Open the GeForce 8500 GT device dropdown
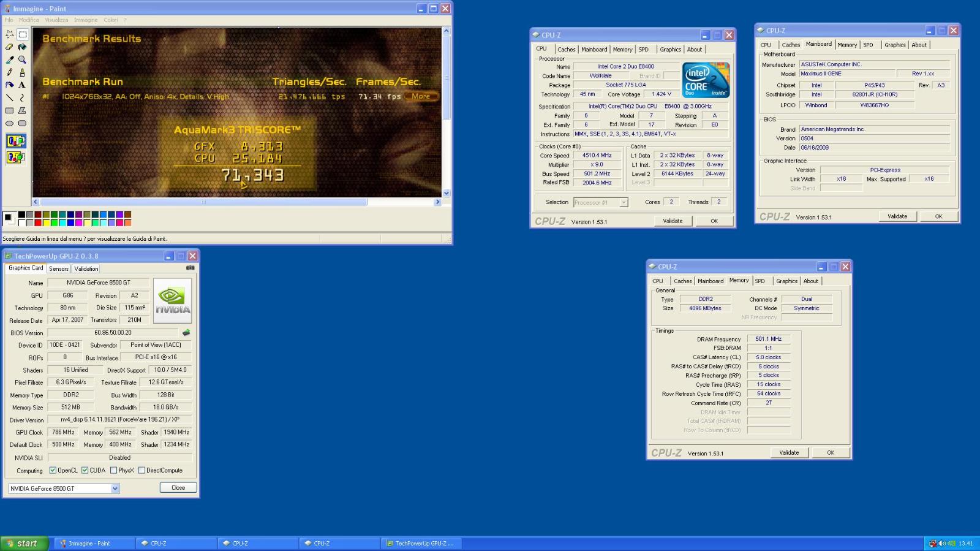Image resolution: width=980 pixels, height=551 pixels. click(x=115, y=488)
